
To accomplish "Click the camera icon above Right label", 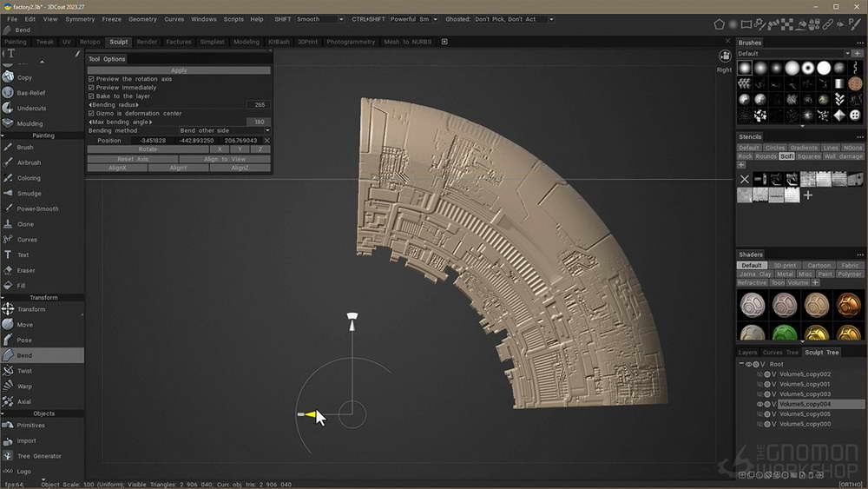I will click(724, 56).
